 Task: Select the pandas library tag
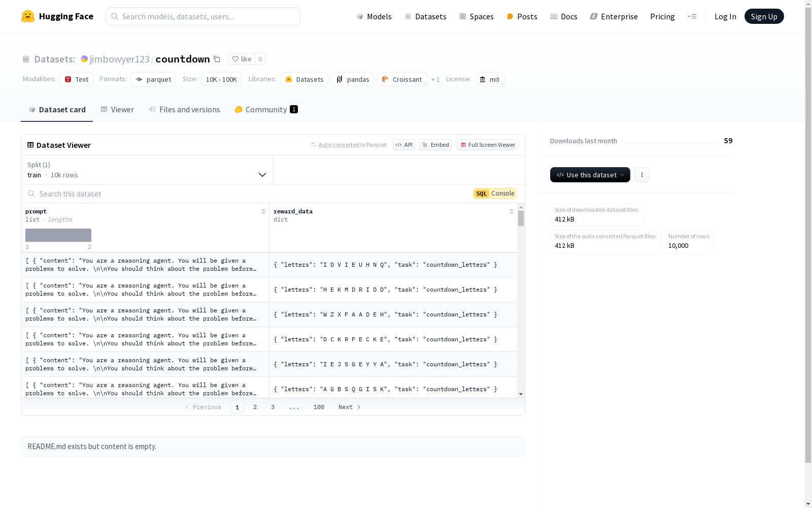(353, 79)
